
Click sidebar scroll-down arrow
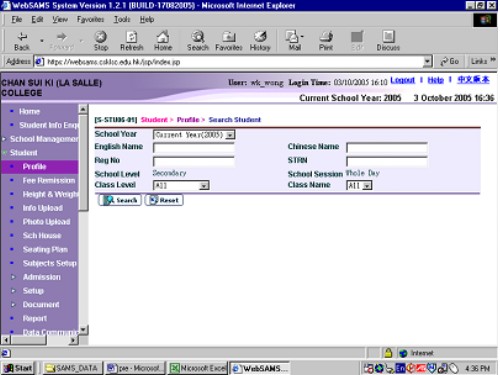(83, 329)
